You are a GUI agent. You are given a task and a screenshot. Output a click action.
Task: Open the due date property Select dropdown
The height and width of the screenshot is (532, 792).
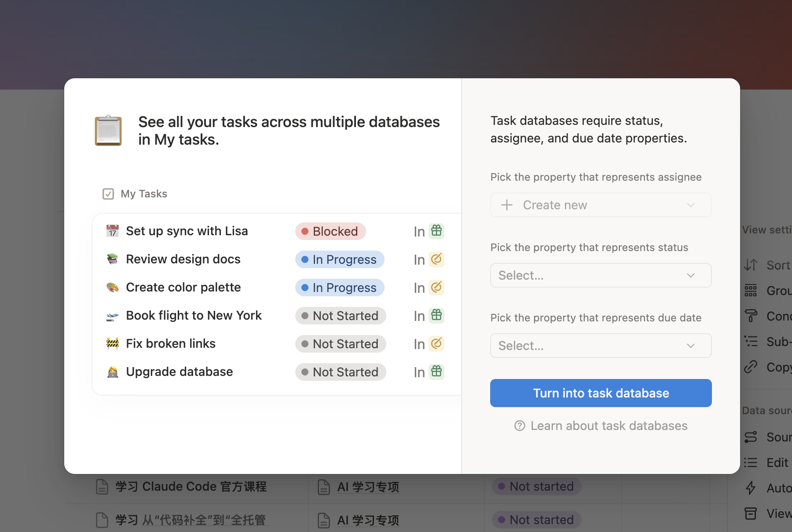601,346
